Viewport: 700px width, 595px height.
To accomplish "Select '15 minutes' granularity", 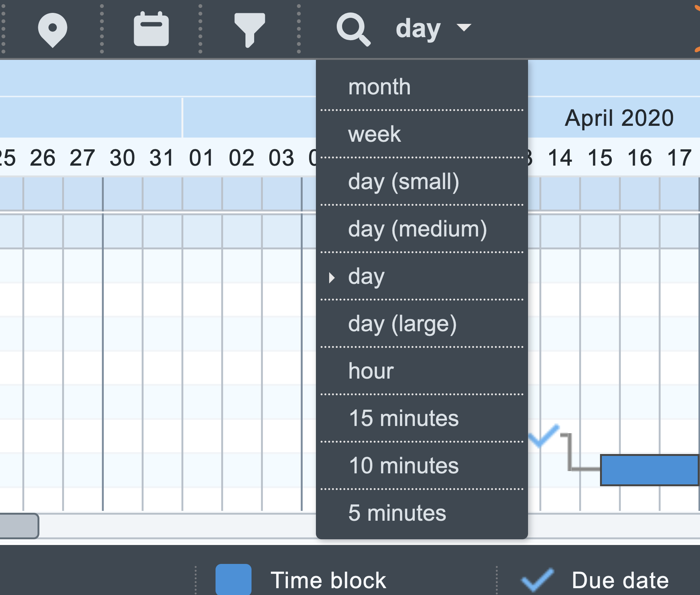I will [403, 419].
